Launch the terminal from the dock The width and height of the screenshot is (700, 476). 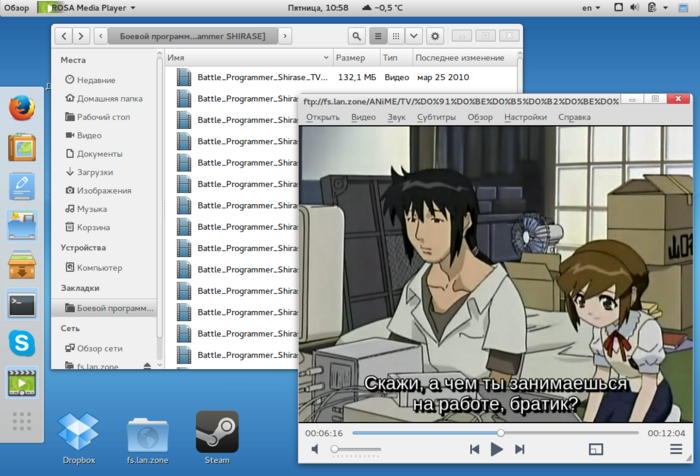point(22,305)
